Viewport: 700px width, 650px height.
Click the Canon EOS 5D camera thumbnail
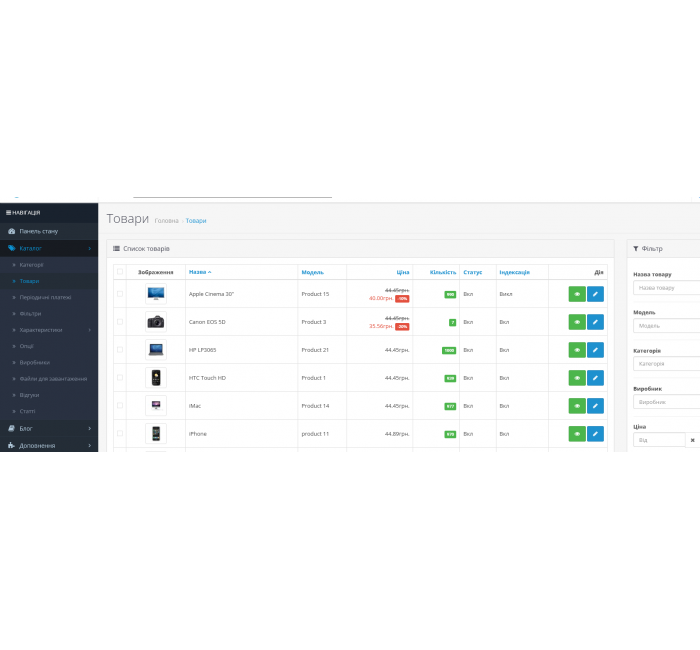pos(156,322)
